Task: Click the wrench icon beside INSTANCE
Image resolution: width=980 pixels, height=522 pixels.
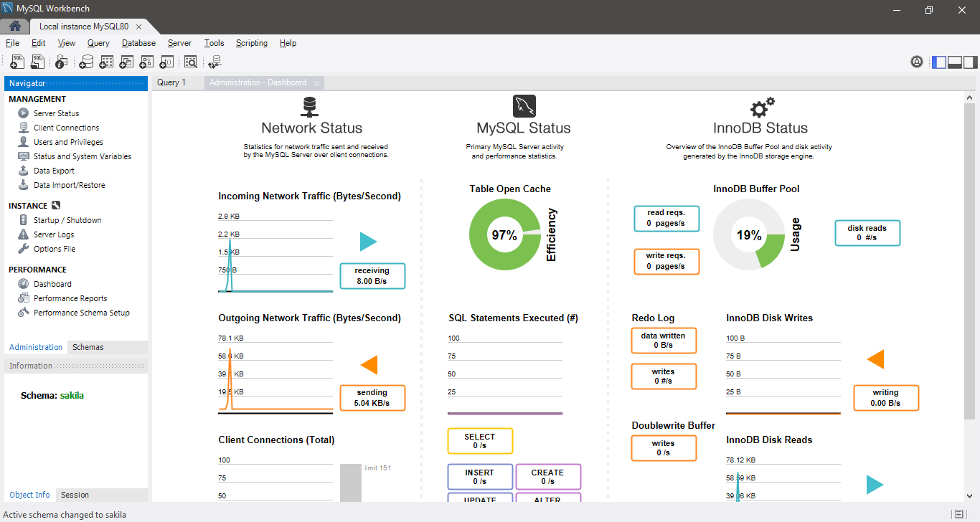Action: [56, 206]
